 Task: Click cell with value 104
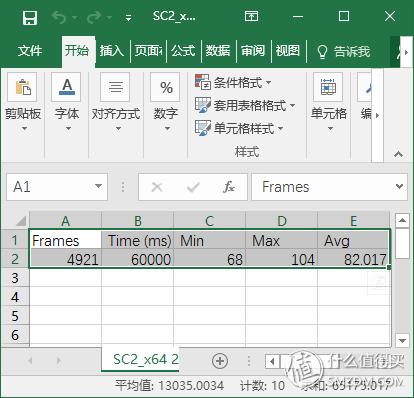(x=281, y=258)
